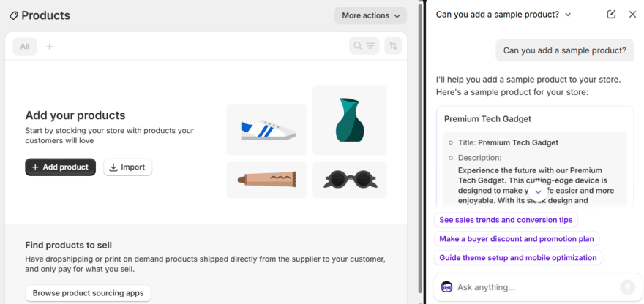Click the sunglasses illustration
Viewport: 644px width, 304px height.
click(350, 180)
